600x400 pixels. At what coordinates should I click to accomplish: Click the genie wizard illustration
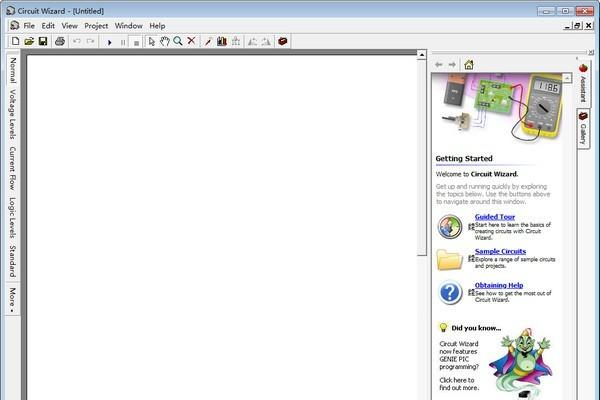(522, 364)
